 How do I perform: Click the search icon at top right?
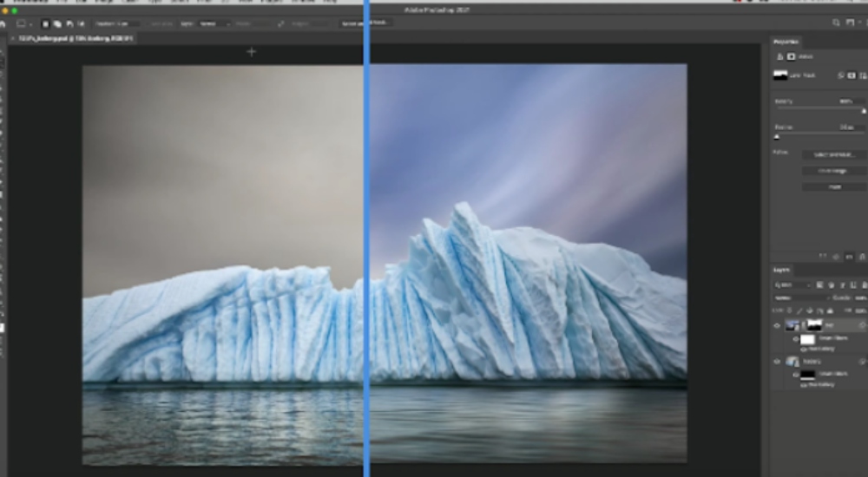click(x=836, y=23)
